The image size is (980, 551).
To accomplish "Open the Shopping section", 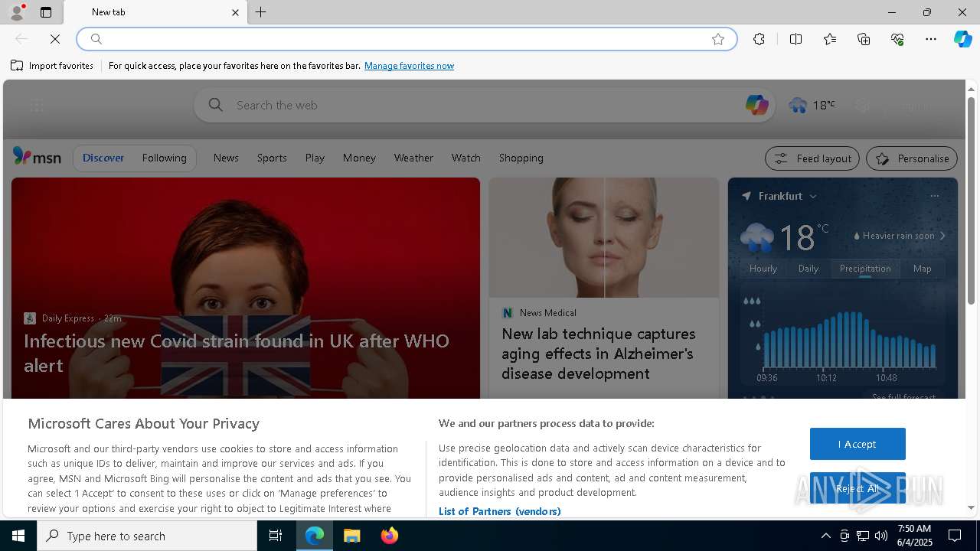I will tap(521, 158).
